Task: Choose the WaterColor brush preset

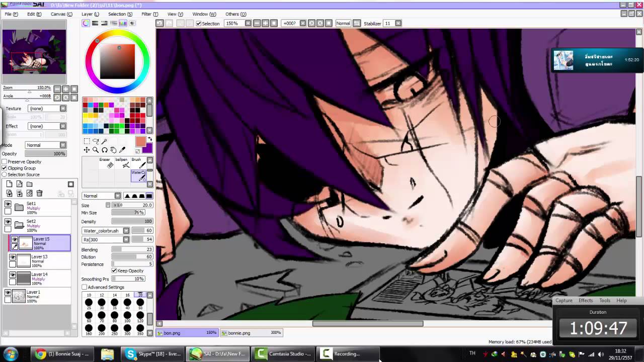Action: [x=138, y=175]
